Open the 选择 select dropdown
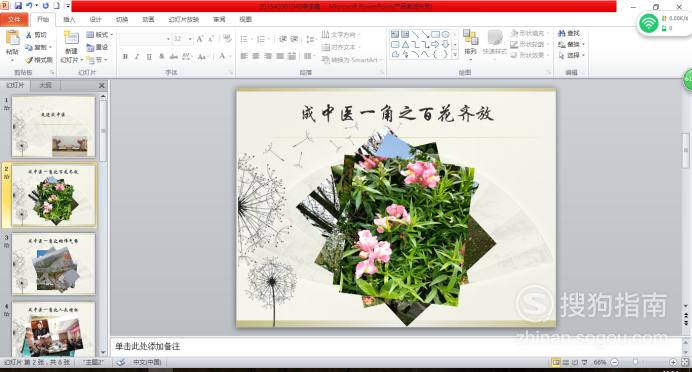The height and width of the screenshot is (372, 692). [x=572, y=56]
